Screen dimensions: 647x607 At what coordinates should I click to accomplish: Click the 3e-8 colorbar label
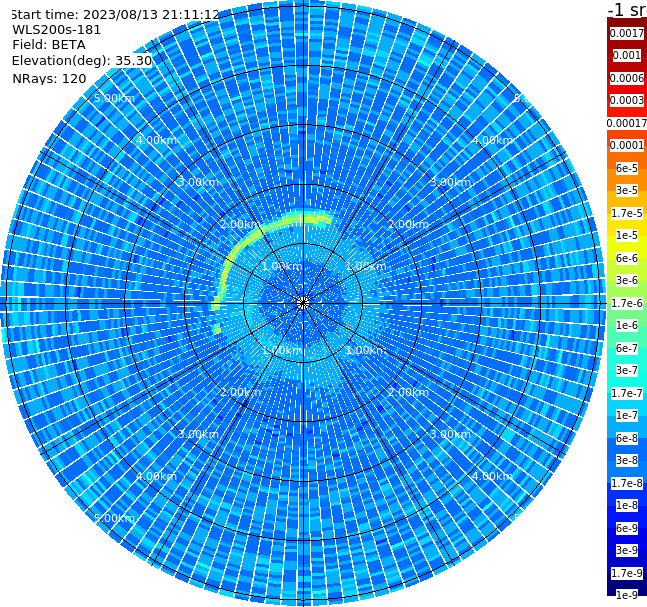pos(627,461)
